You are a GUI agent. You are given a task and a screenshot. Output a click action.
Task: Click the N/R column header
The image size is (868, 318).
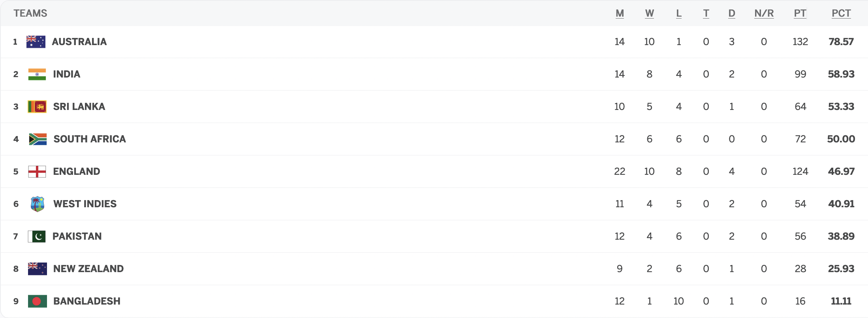(x=764, y=13)
